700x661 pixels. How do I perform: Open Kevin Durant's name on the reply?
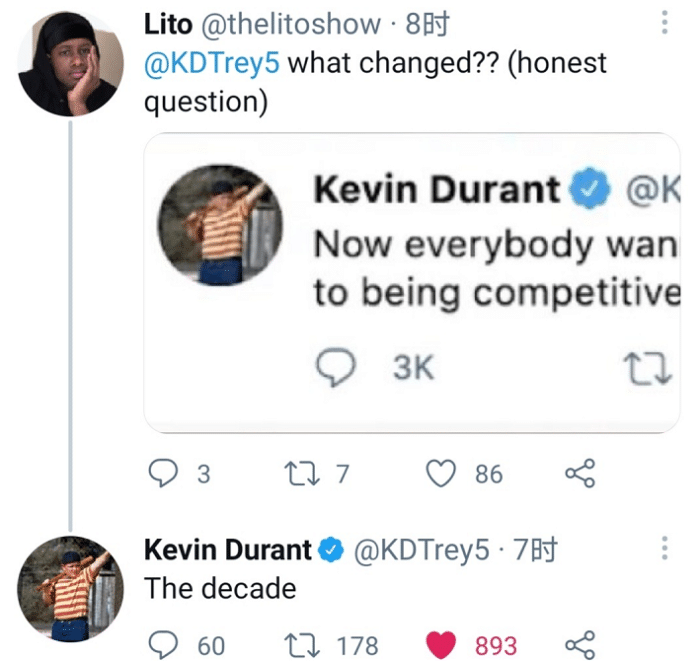click(228, 549)
